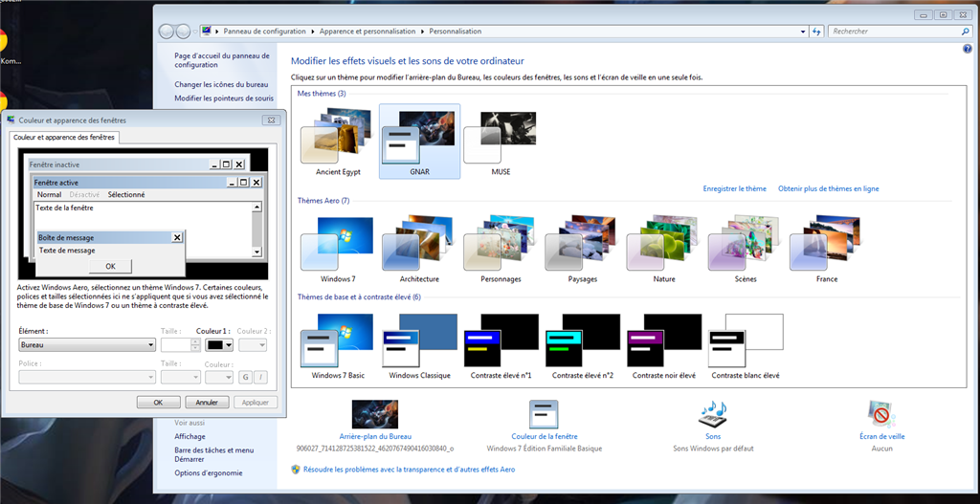Open Changer les icônes du bureau

(x=221, y=84)
